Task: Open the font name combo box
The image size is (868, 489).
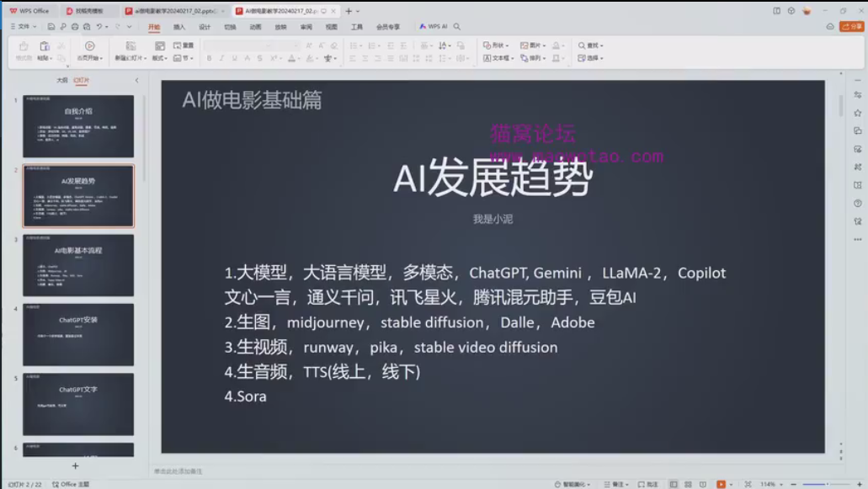Action: tap(237, 45)
